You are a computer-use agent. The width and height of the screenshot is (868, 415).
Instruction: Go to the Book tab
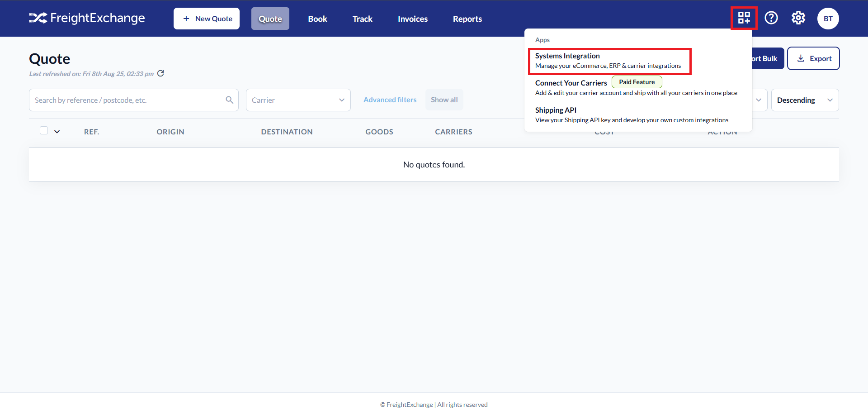pyautogui.click(x=317, y=19)
